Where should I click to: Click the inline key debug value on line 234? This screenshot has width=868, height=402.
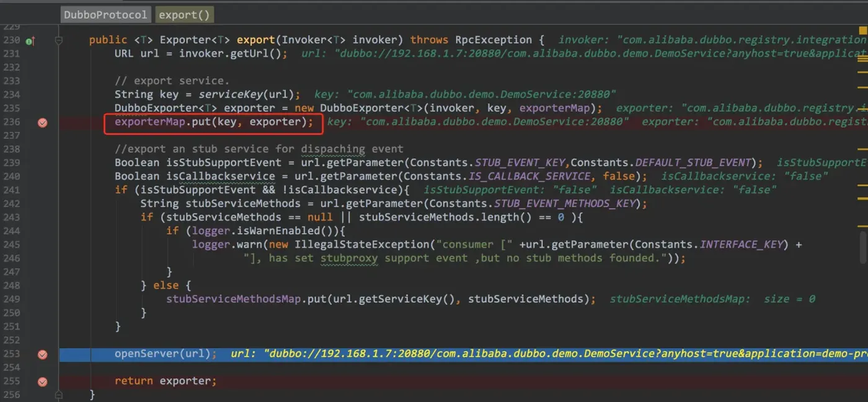(465, 94)
